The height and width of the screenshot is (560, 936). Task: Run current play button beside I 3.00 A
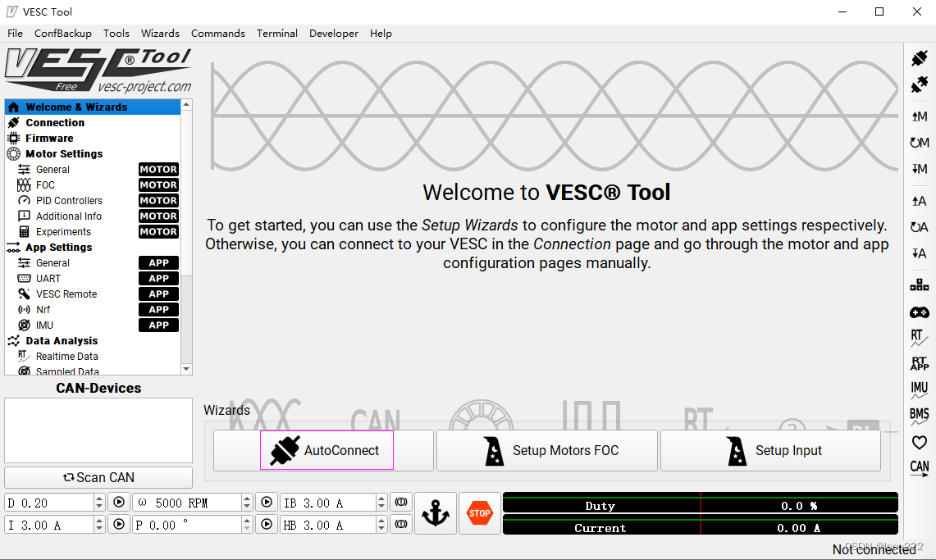[x=119, y=524]
